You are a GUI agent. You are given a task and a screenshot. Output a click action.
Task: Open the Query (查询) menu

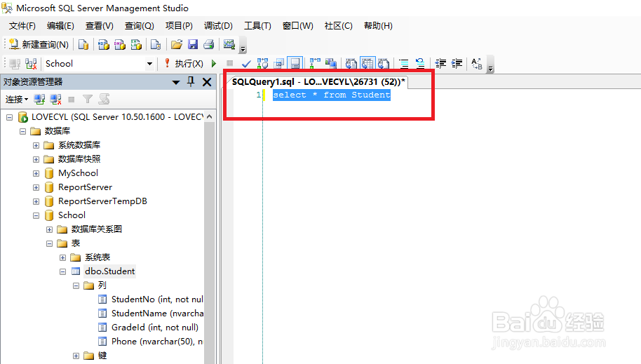(x=139, y=26)
